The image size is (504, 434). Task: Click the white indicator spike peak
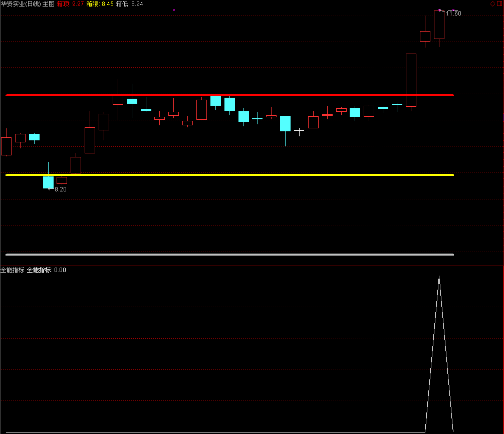pyautogui.click(x=439, y=277)
